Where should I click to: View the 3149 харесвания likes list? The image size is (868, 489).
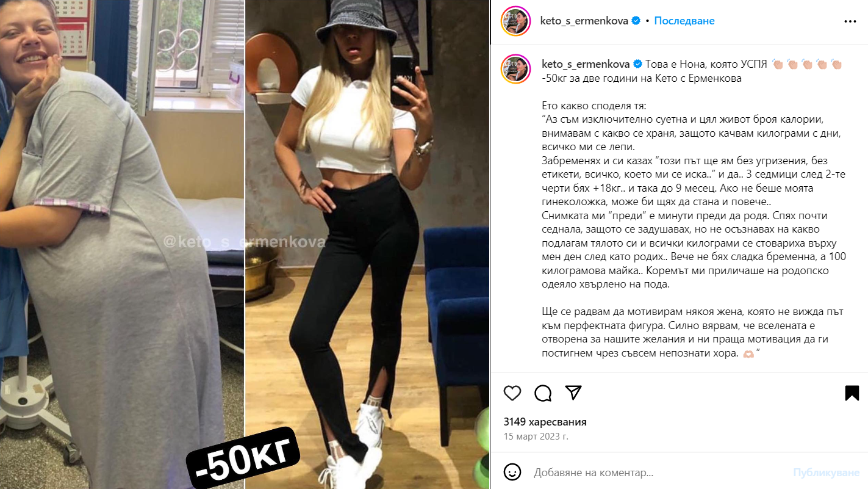pyautogui.click(x=545, y=422)
